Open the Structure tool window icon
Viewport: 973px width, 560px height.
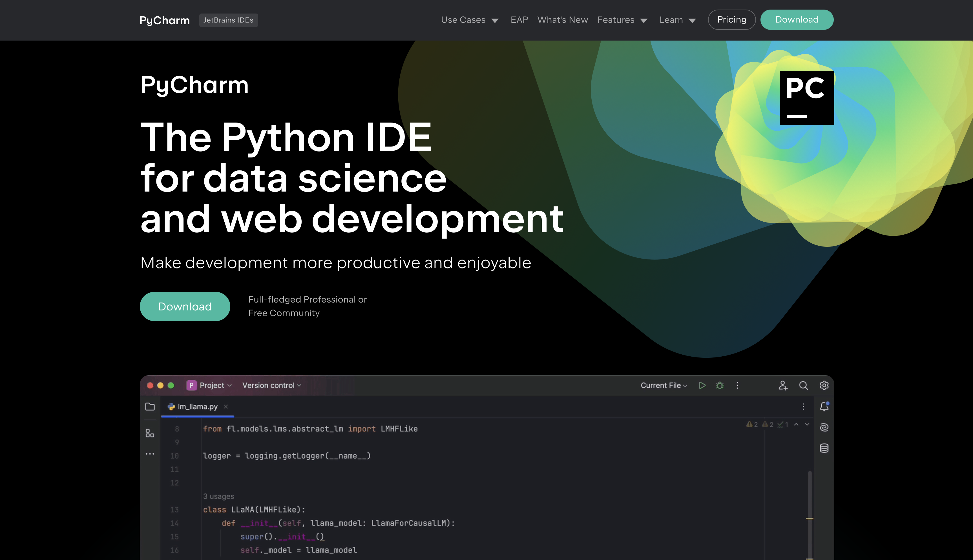(x=150, y=434)
